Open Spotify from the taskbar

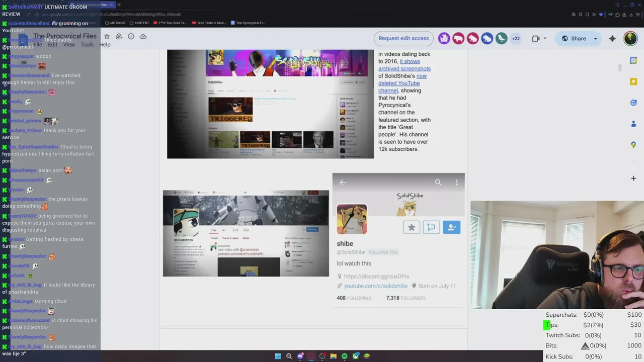point(345,356)
